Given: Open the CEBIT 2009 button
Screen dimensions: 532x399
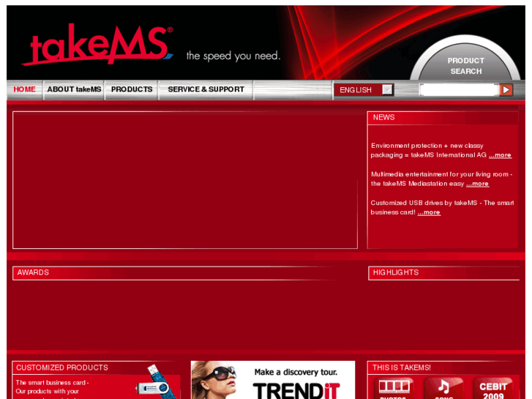Looking at the screenshot, I should click(493, 388).
